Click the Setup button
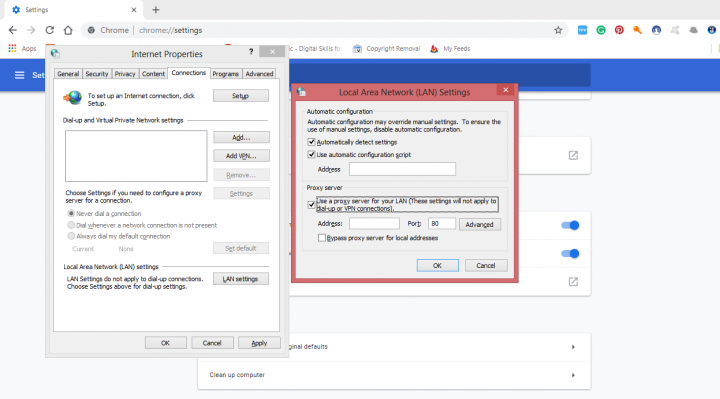This screenshot has width=720, height=399. (x=241, y=96)
